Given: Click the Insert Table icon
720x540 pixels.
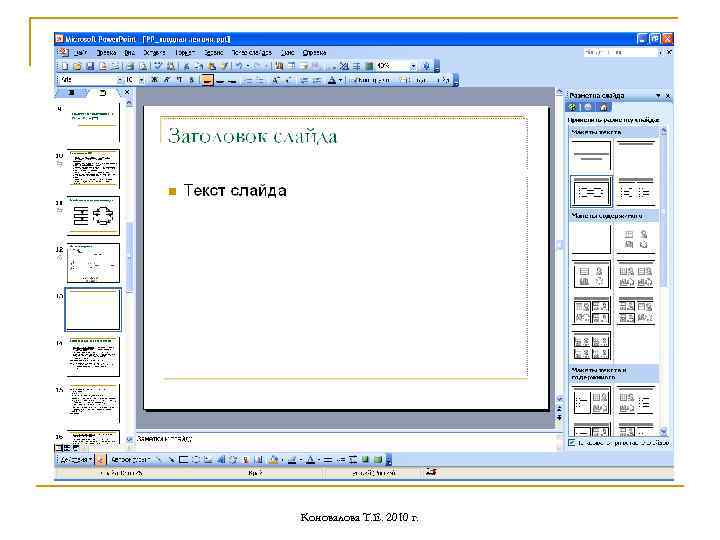Looking at the screenshot, I should tap(292, 66).
